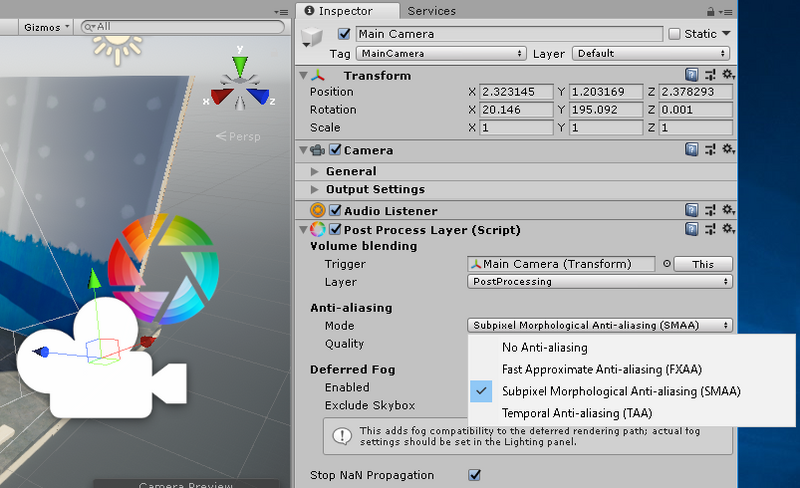The height and width of the screenshot is (488, 800).
Task: Select the post-processing color wheel gizmo
Action: coord(163,269)
